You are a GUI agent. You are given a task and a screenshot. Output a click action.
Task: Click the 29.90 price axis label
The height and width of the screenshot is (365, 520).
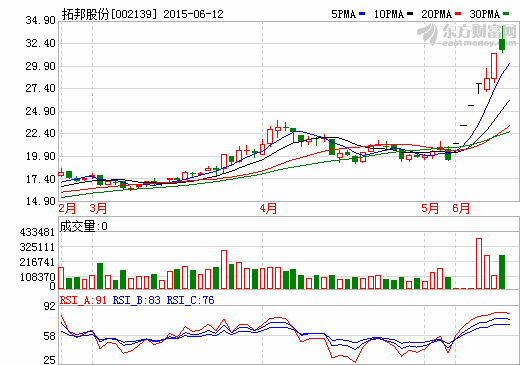tap(41, 66)
